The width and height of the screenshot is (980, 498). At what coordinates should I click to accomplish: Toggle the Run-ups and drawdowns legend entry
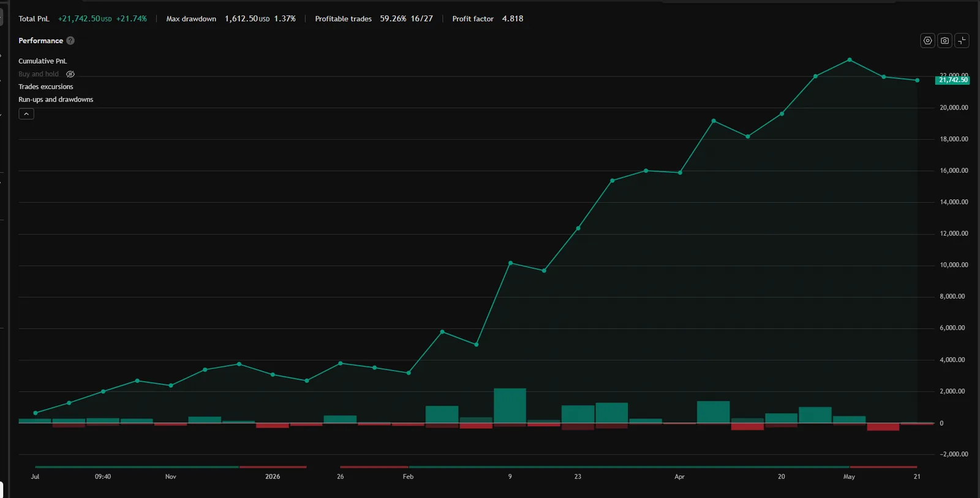pos(56,100)
